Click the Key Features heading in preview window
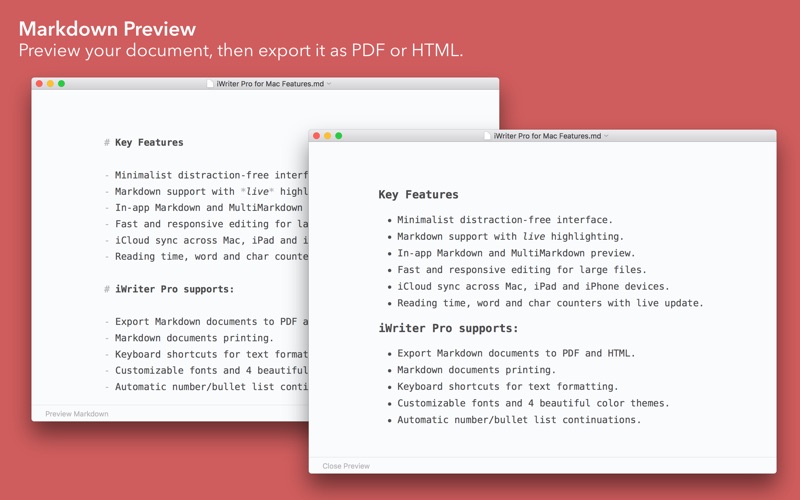The width and height of the screenshot is (800, 500). (x=418, y=194)
